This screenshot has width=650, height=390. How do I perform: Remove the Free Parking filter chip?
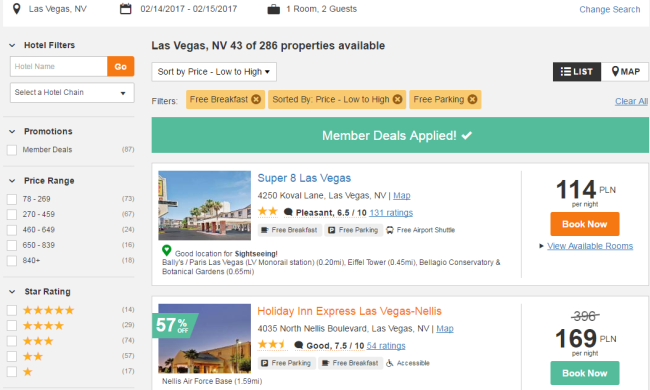tap(472, 99)
